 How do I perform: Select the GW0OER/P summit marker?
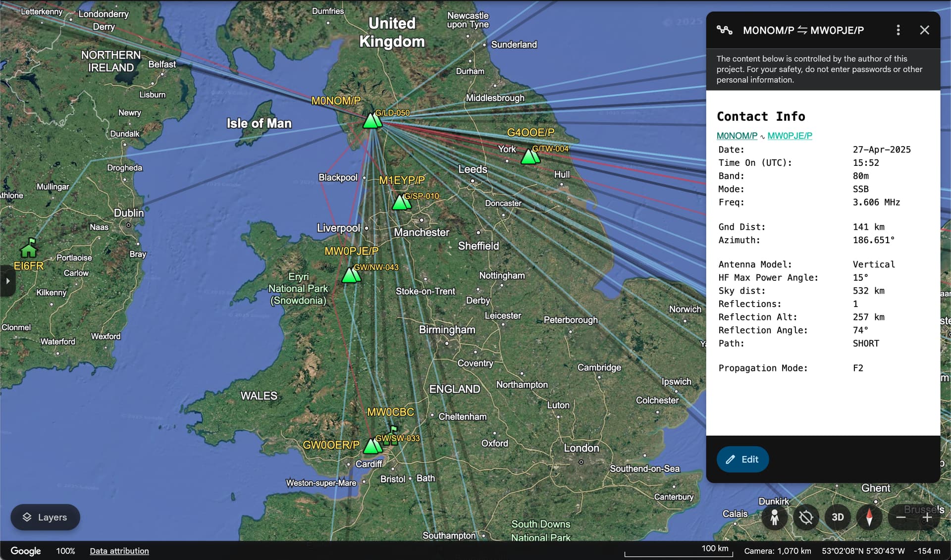pyautogui.click(x=372, y=446)
